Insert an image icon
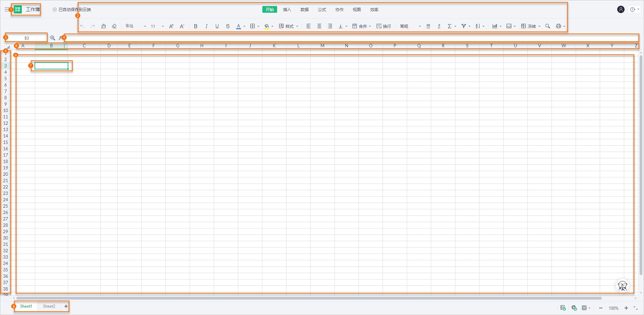The image size is (644, 315). (509, 26)
